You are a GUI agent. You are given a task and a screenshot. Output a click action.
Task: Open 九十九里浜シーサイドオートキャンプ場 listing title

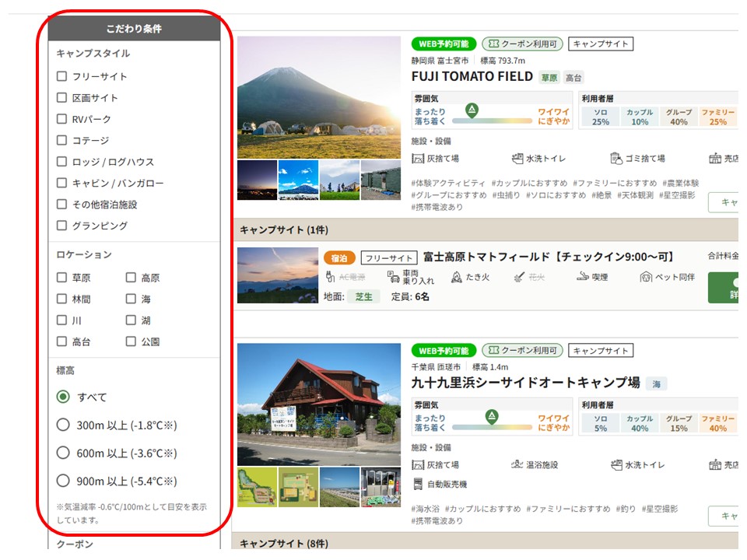pyautogui.click(x=525, y=383)
